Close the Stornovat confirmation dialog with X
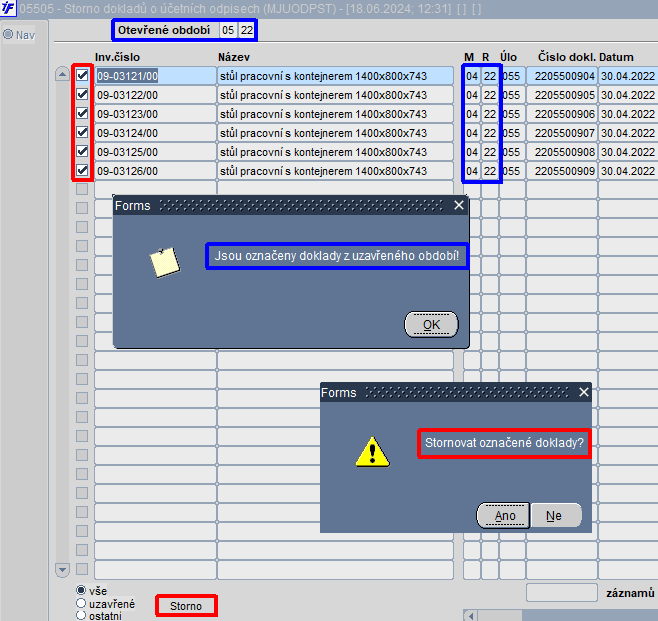658x621 pixels. point(584,392)
